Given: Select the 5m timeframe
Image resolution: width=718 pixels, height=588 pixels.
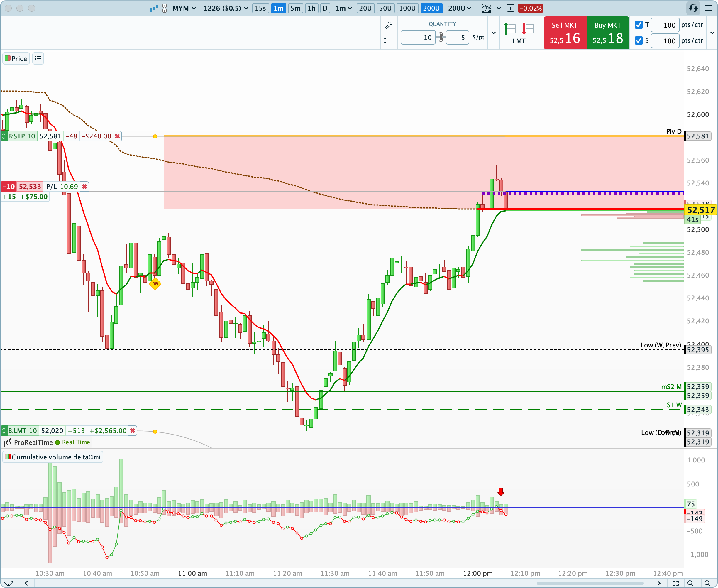Looking at the screenshot, I should [295, 8].
